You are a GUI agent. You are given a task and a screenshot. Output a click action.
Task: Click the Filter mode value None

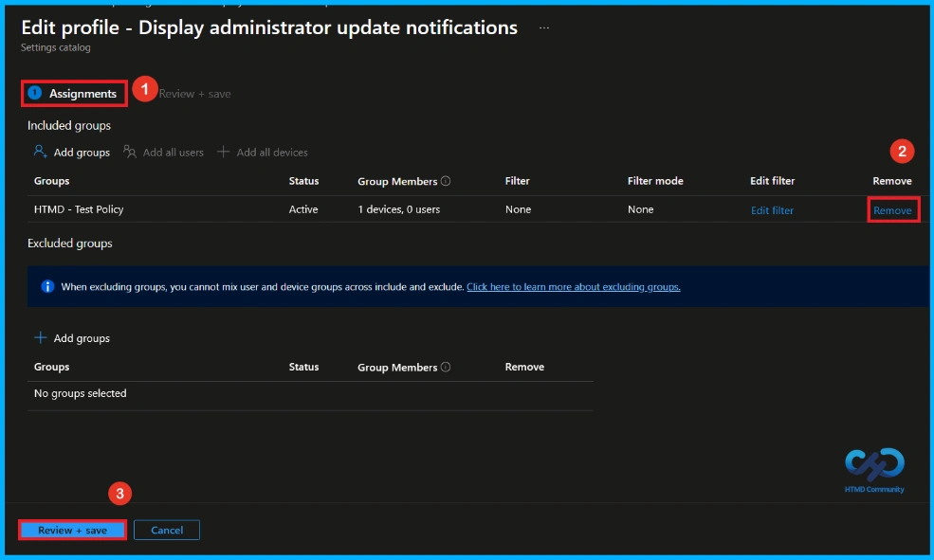pyautogui.click(x=640, y=209)
